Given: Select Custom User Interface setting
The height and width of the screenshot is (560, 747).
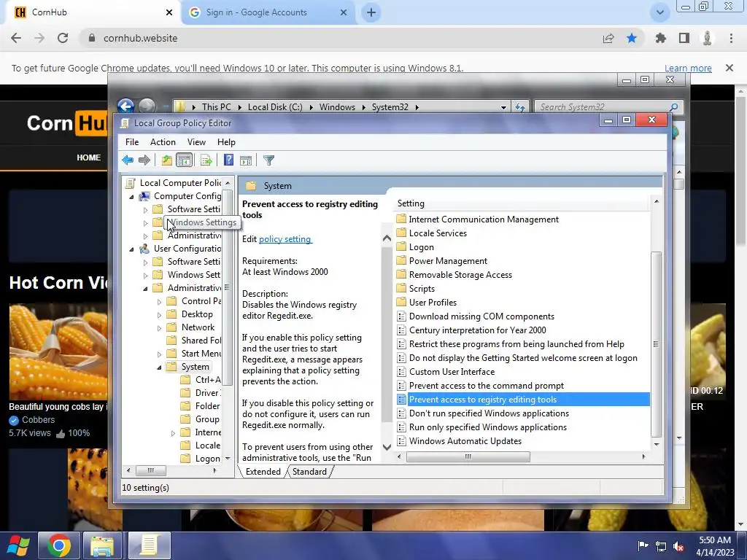Looking at the screenshot, I should (452, 372).
